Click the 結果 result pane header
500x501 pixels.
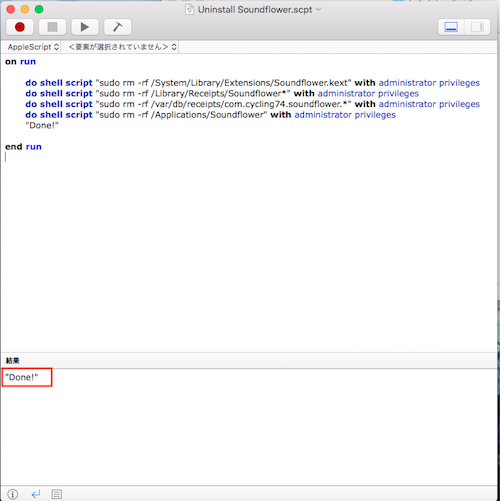[x=13, y=360]
